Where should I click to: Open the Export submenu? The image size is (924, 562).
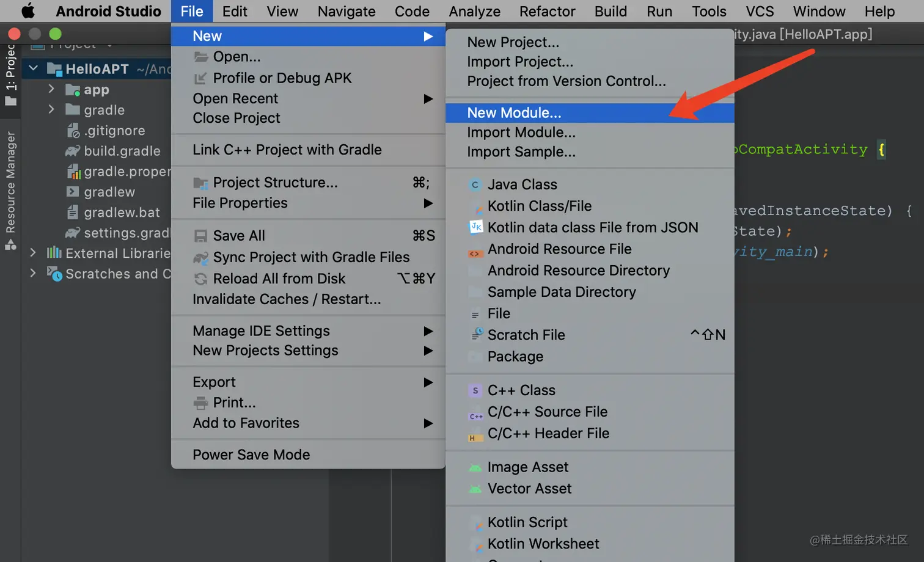(x=214, y=382)
